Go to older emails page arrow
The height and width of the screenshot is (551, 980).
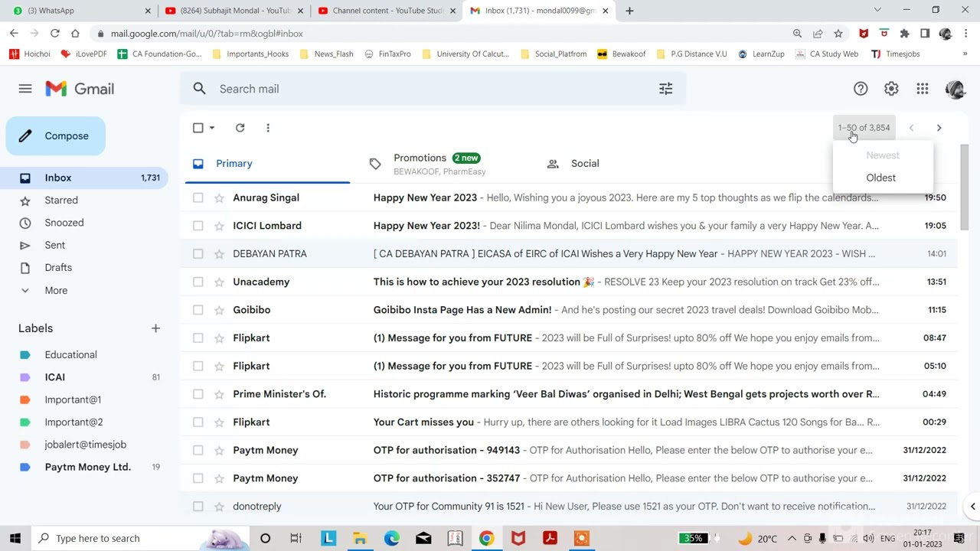pos(939,128)
